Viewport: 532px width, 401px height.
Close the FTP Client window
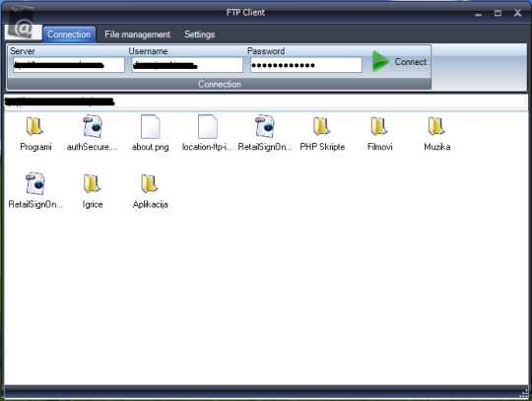pos(517,13)
